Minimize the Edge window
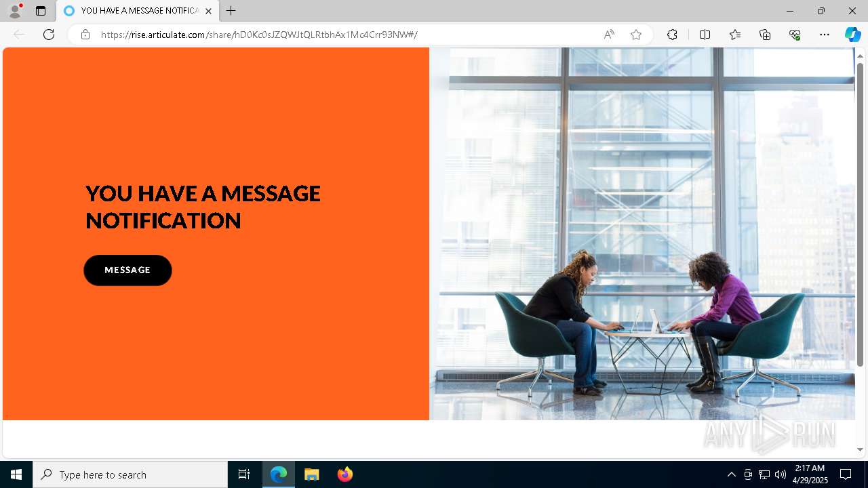 [x=789, y=11]
